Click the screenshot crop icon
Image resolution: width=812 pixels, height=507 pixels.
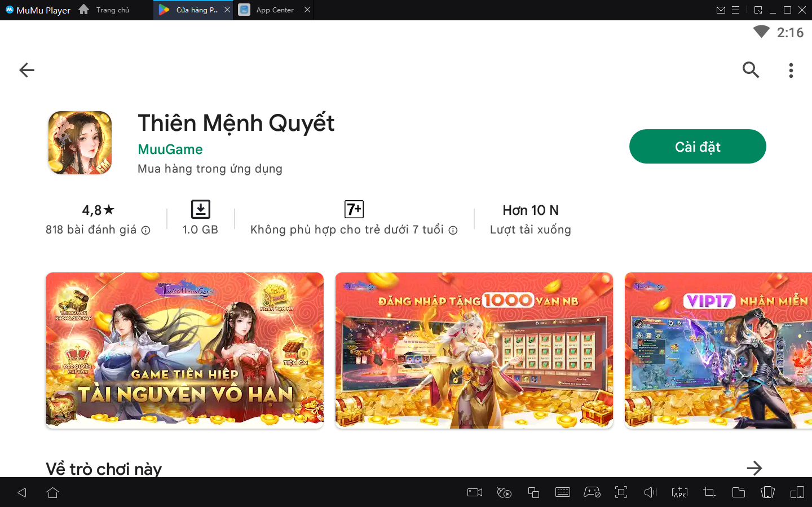pyautogui.click(x=709, y=492)
